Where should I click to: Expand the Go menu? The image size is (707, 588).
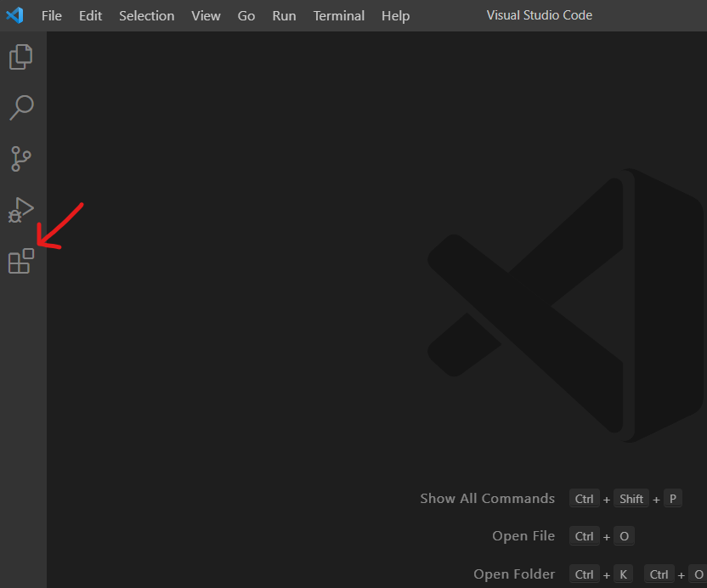pyautogui.click(x=246, y=15)
